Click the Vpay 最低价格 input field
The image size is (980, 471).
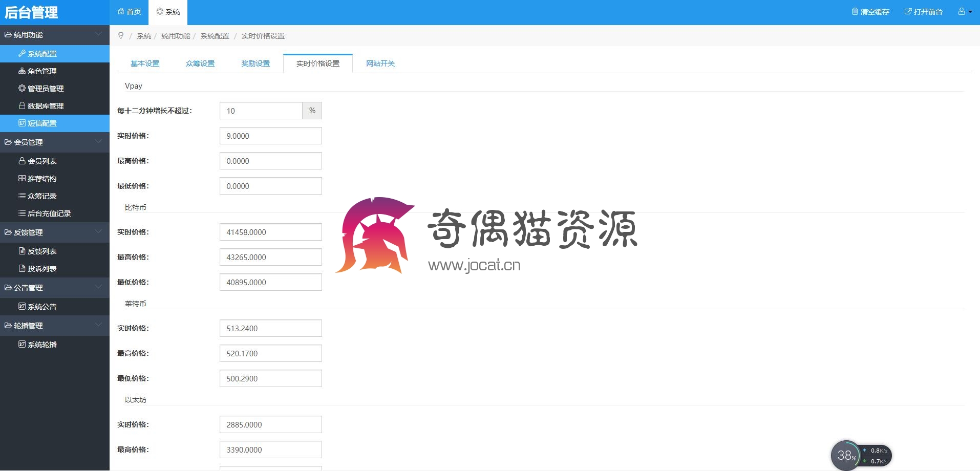point(271,186)
